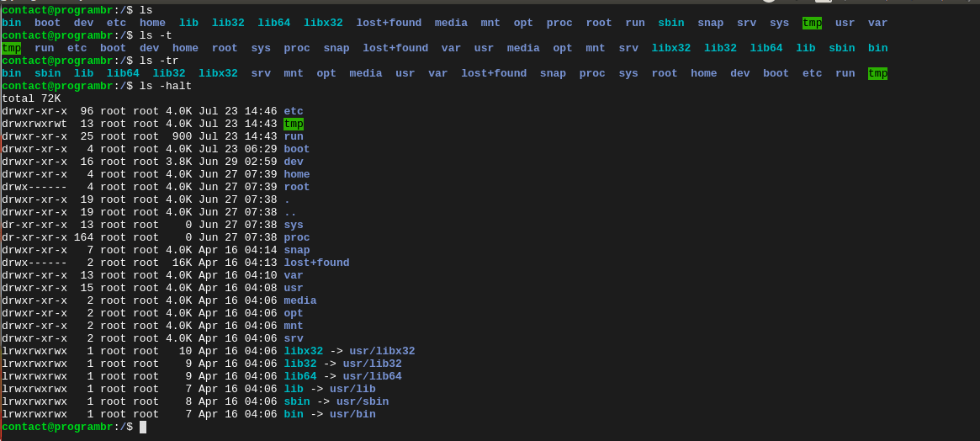Click 'boot' in the Jul 23 06:29 row
Screen dimensions: 980x441
pos(297,149)
